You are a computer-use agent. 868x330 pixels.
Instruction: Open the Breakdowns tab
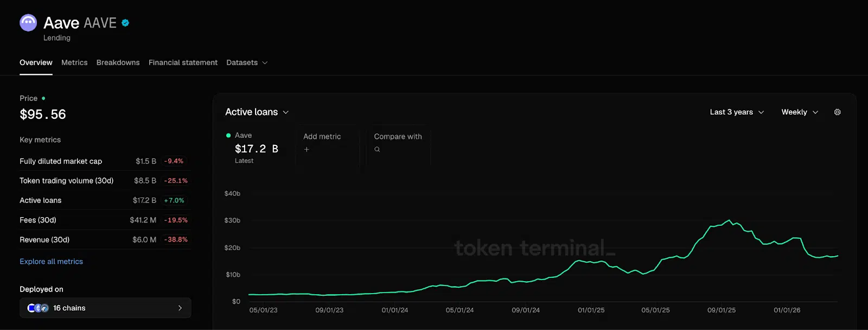pos(118,63)
